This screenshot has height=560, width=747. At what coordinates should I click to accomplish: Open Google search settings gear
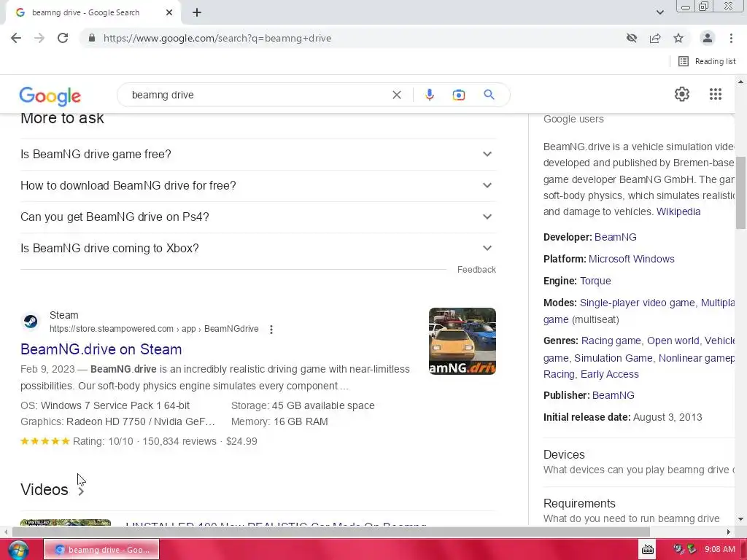682,94
